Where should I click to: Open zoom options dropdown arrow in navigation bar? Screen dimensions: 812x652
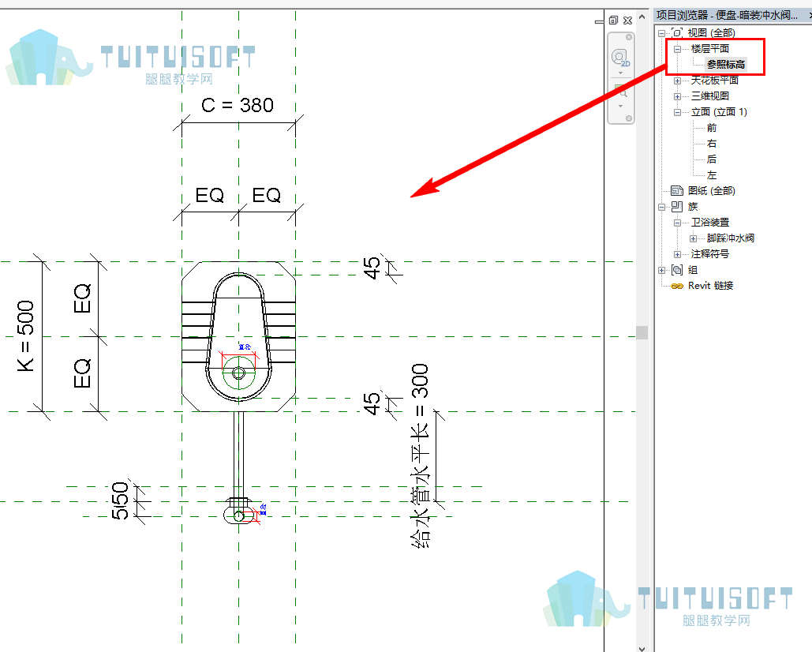coord(620,106)
